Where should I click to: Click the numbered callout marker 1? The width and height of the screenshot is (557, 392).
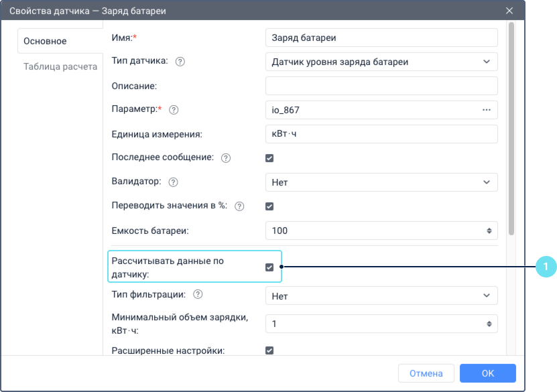[x=546, y=267]
